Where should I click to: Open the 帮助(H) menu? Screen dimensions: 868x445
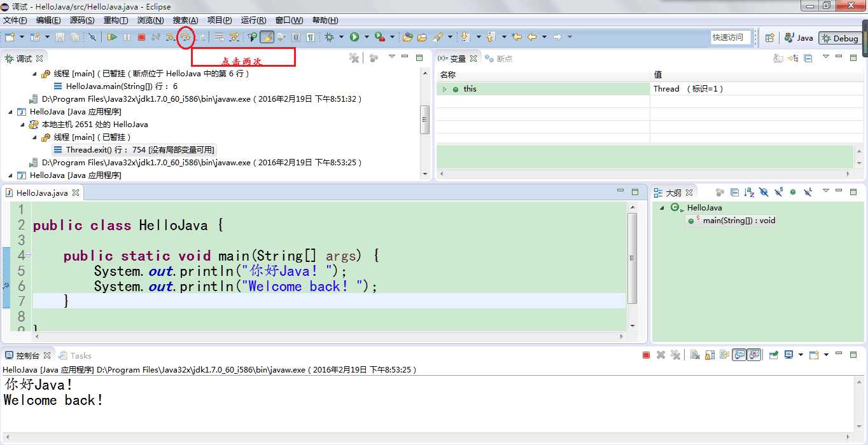pos(325,20)
